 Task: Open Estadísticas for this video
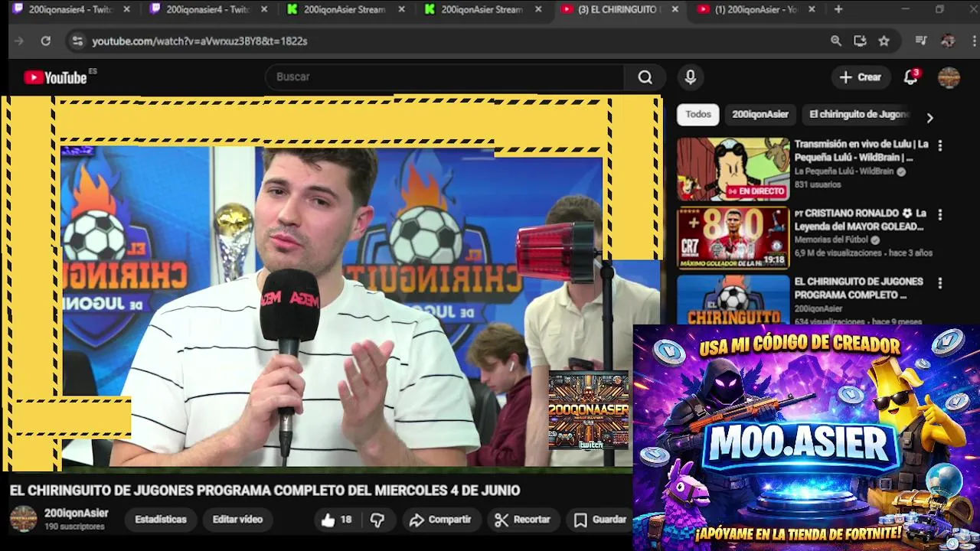pyautogui.click(x=161, y=520)
